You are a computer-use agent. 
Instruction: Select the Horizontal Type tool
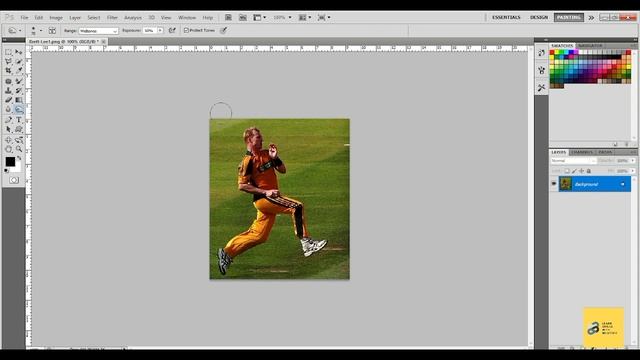(19, 120)
